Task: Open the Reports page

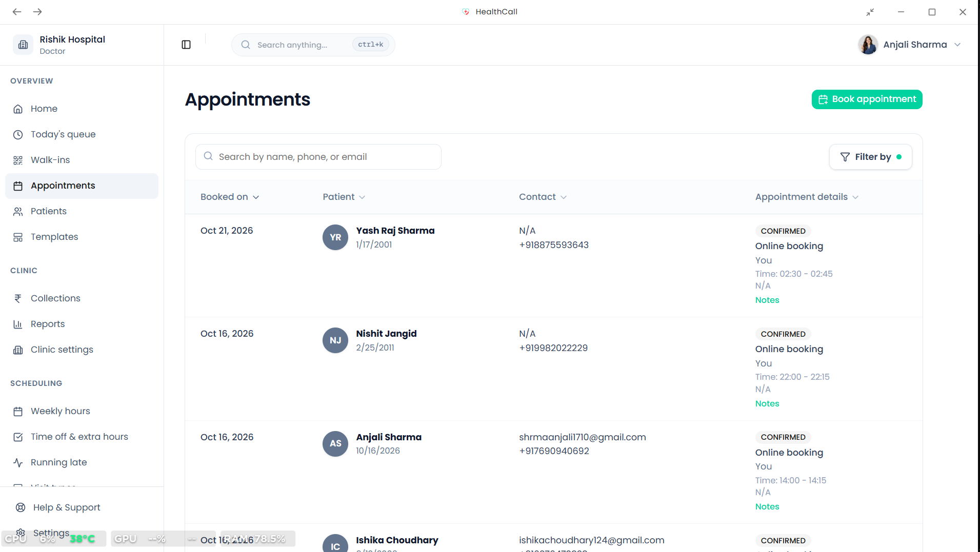Action: (82, 324)
